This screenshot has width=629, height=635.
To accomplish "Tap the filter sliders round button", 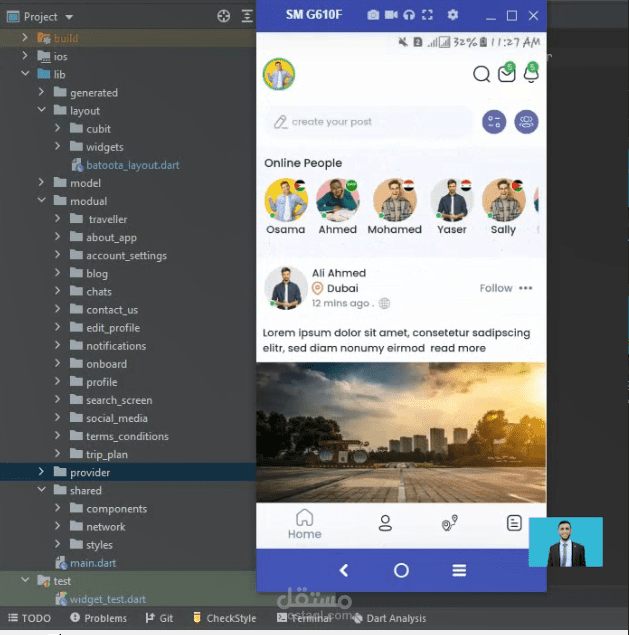I will pyautogui.click(x=494, y=122).
